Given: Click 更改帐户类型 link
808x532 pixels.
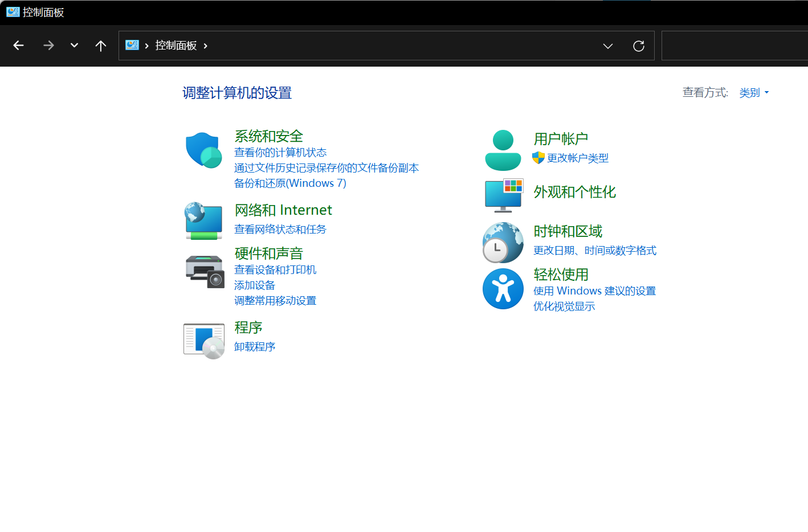Looking at the screenshot, I should click(x=578, y=158).
